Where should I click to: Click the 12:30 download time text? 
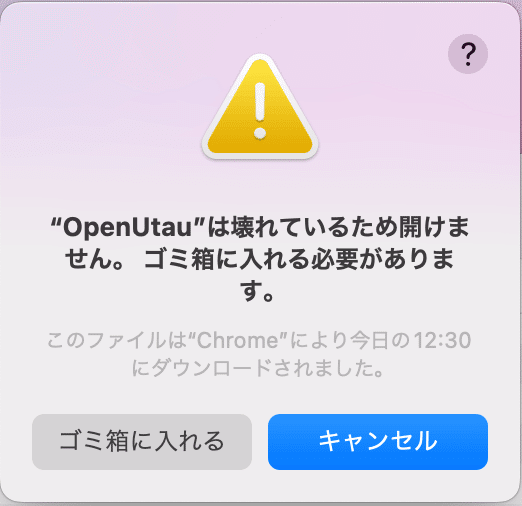coord(442,341)
